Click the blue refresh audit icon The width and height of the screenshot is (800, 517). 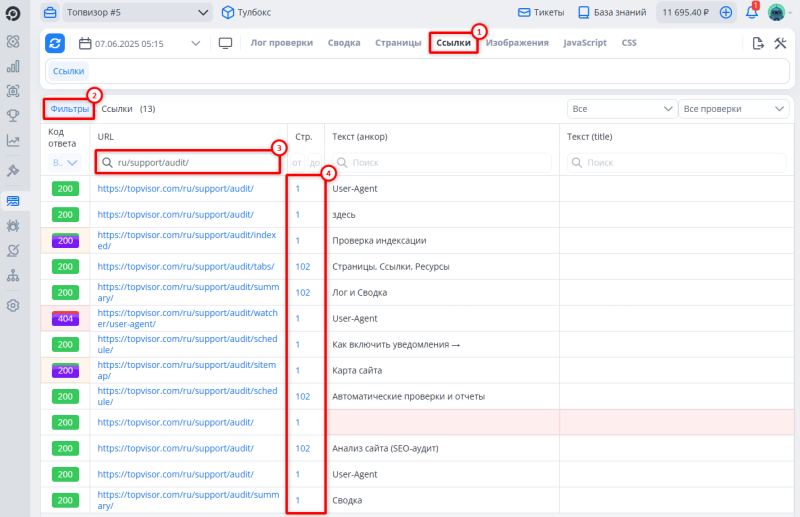55,43
